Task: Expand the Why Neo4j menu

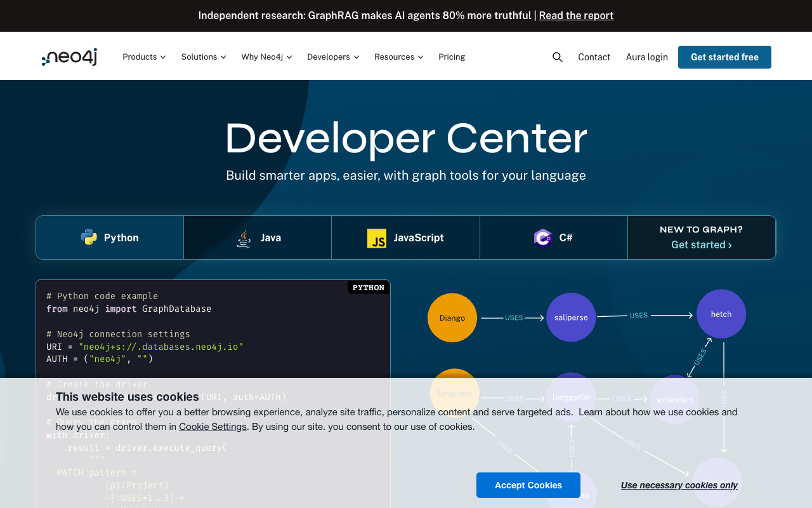Action: pos(266,57)
